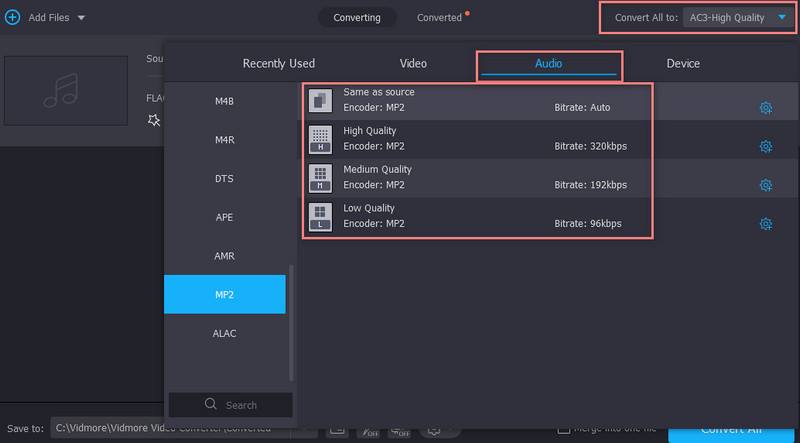
Task: Click the Medium Quality preset icon
Action: [320, 177]
